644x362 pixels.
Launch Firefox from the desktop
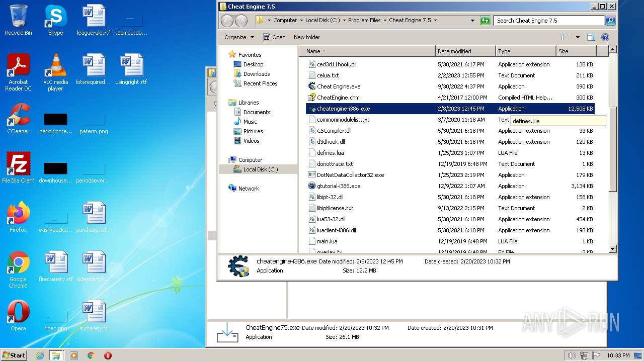(x=18, y=217)
